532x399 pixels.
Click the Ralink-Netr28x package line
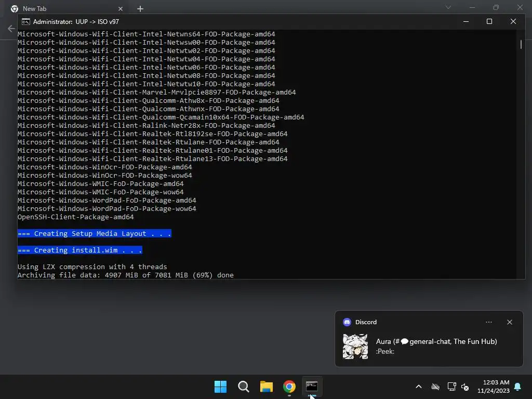(146, 126)
